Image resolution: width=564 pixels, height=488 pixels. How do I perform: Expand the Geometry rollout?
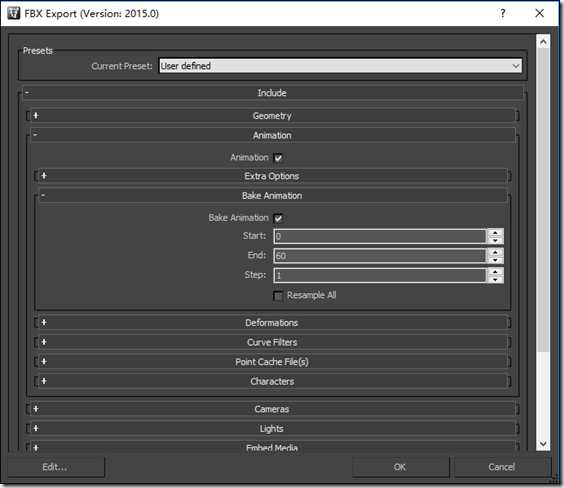[273, 116]
